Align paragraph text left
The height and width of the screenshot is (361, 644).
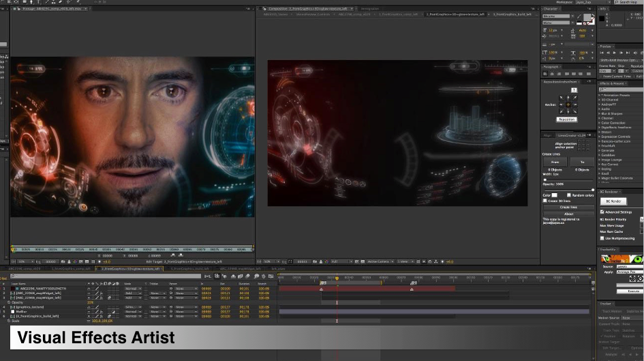click(x=545, y=74)
